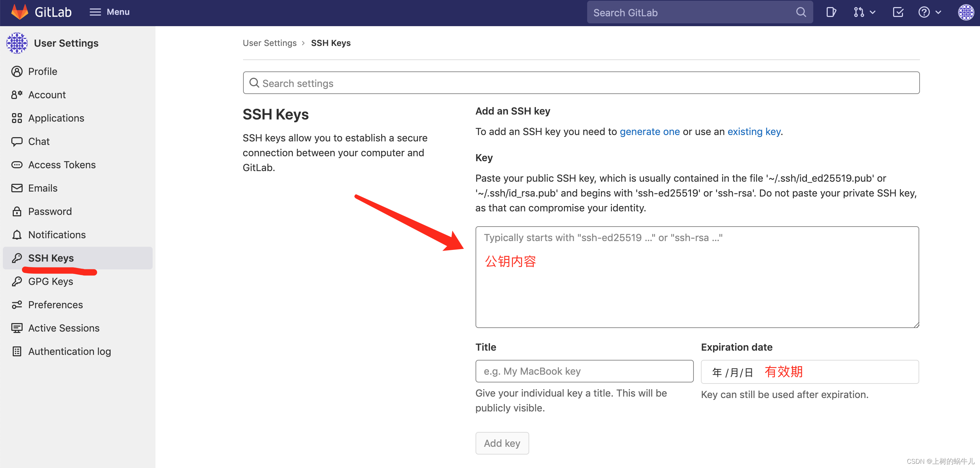Image resolution: width=980 pixels, height=468 pixels.
Task: Open Preferences settings
Action: click(55, 305)
